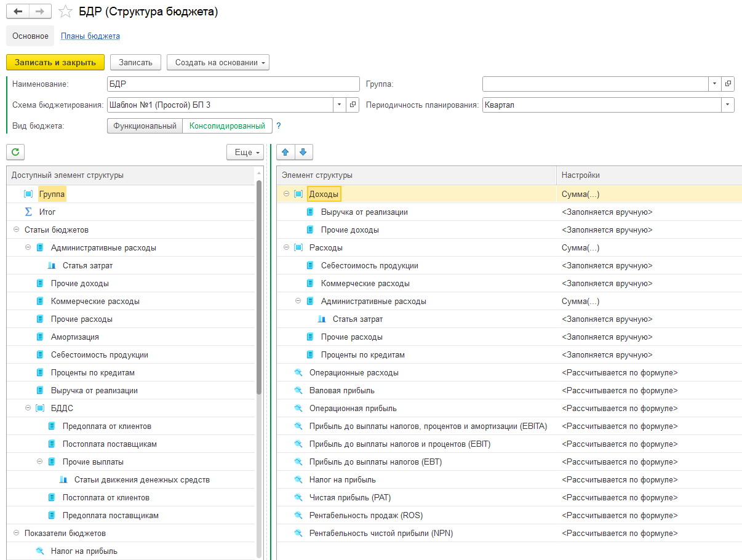The width and height of the screenshot is (742, 560).
Task: Refresh the available structure elements list
Action: pos(15,152)
